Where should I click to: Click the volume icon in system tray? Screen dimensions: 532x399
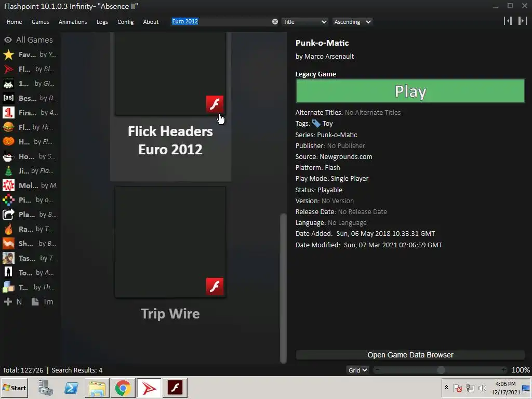tap(482, 388)
